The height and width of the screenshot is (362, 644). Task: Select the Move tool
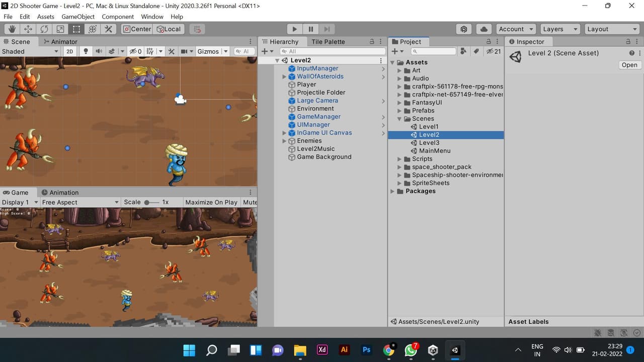point(28,29)
